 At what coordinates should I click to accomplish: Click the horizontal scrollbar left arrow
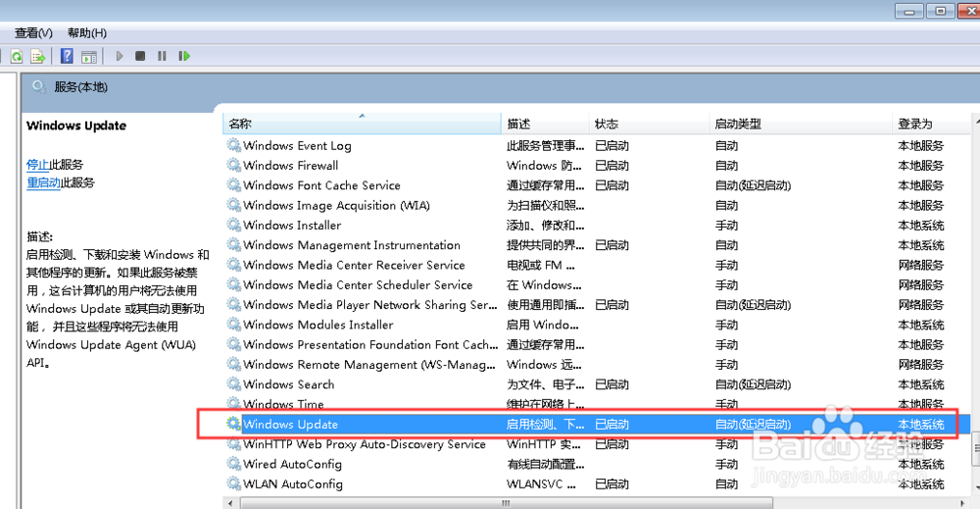230,503
